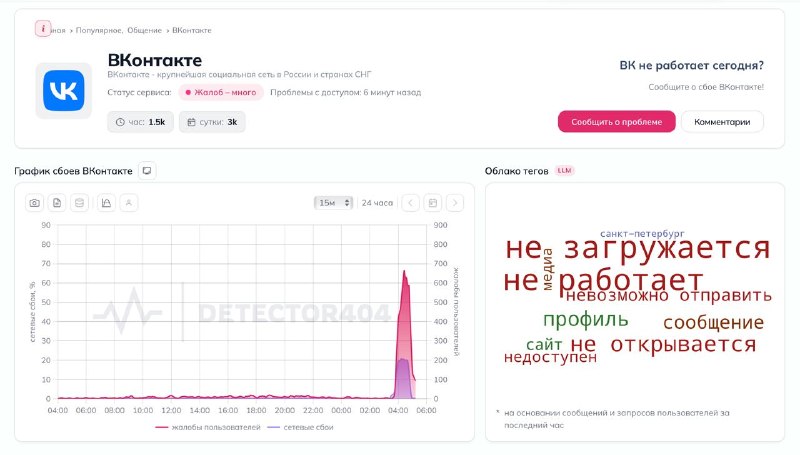
Task: Go to the previous time period arrow
Action: pyautogui.click(x=410, y=203)
